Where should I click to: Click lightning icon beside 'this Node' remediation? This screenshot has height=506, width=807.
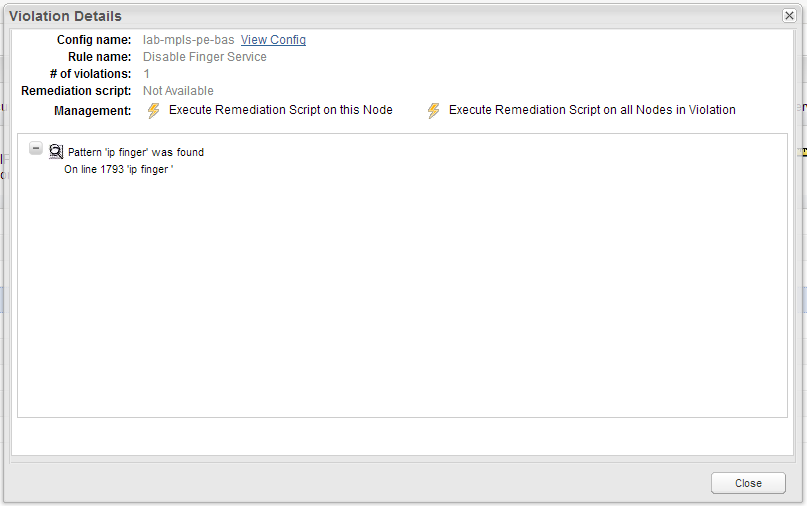153,110
